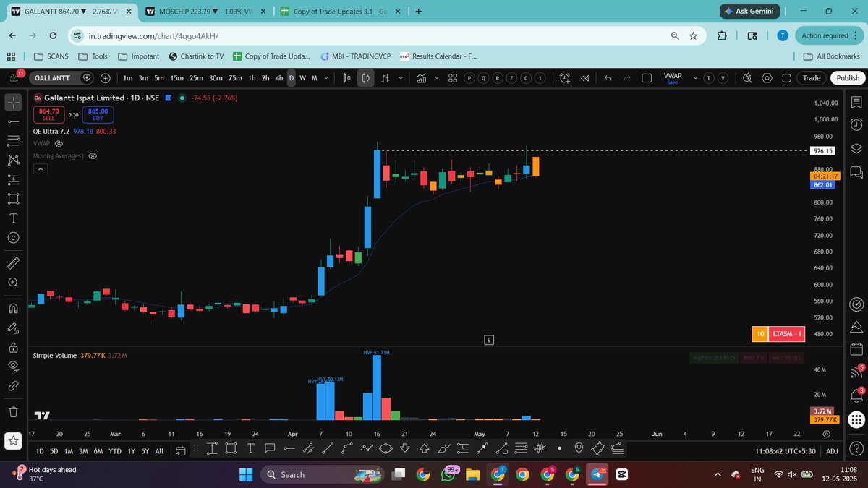868x488 pixels.
Task: Switch to the 1h interval
Action: coord(252,78)
